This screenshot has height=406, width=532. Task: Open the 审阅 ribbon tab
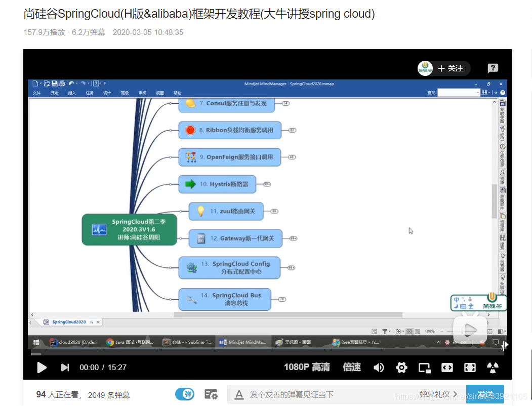tap(142, 93)
